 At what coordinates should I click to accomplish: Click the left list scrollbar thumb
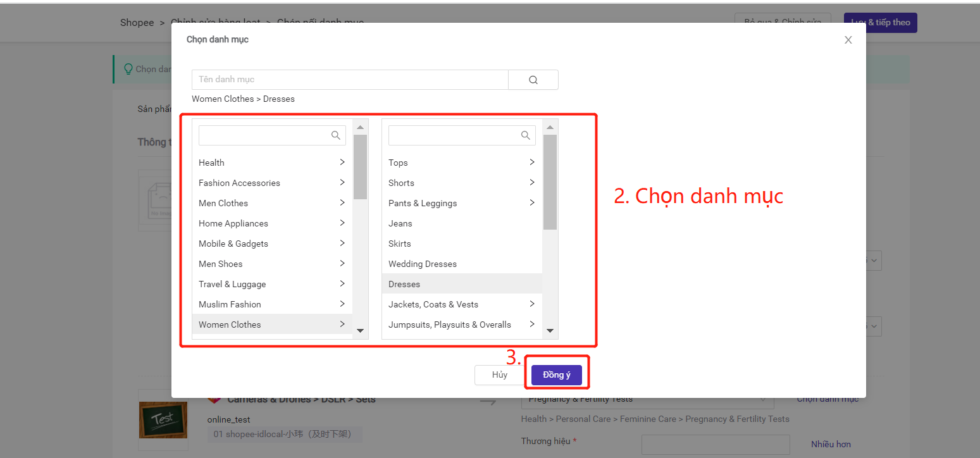(x=360, y=167)
